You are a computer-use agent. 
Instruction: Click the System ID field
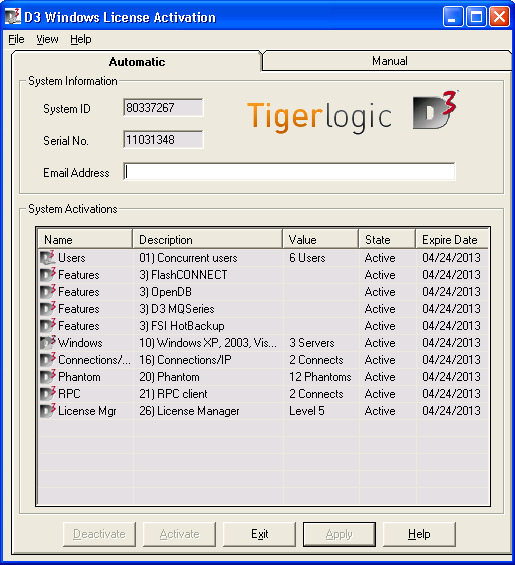(x=163, y=107)
